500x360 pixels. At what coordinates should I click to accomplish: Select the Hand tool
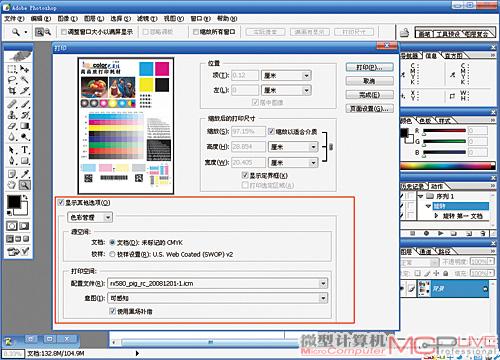click(12, 185)
